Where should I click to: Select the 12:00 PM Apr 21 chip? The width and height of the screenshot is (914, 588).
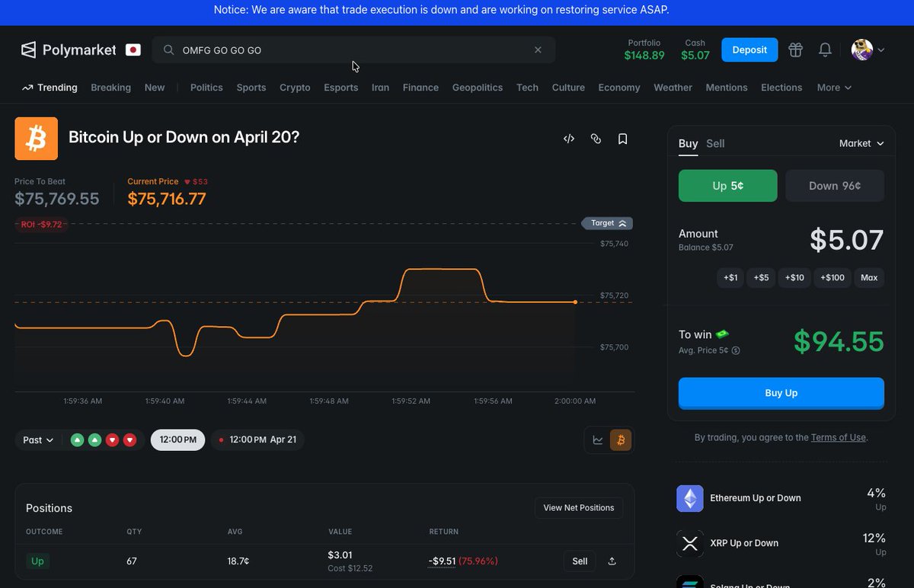[257, 440]
